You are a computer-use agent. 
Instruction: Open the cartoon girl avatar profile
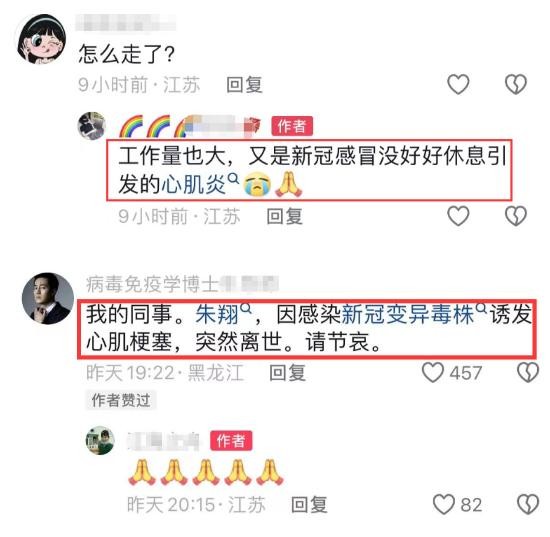click(x=41, y=39)
